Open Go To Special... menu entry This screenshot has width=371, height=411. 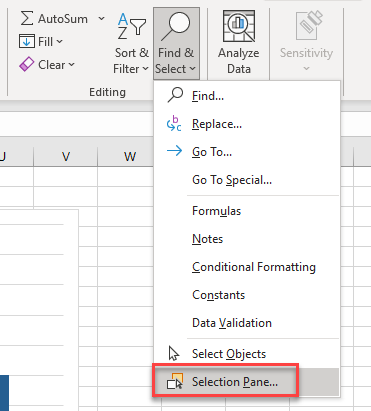tap(247, 180)
